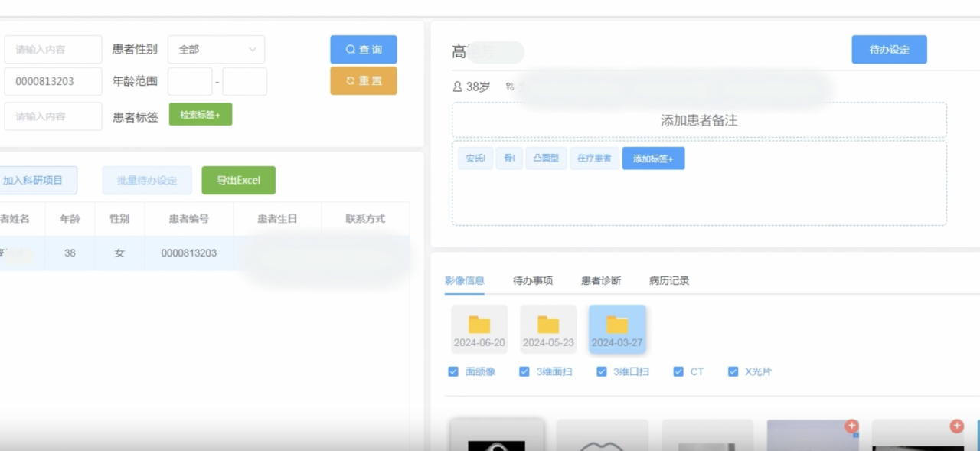Click the orange 重置 reset button

(364, 81)
